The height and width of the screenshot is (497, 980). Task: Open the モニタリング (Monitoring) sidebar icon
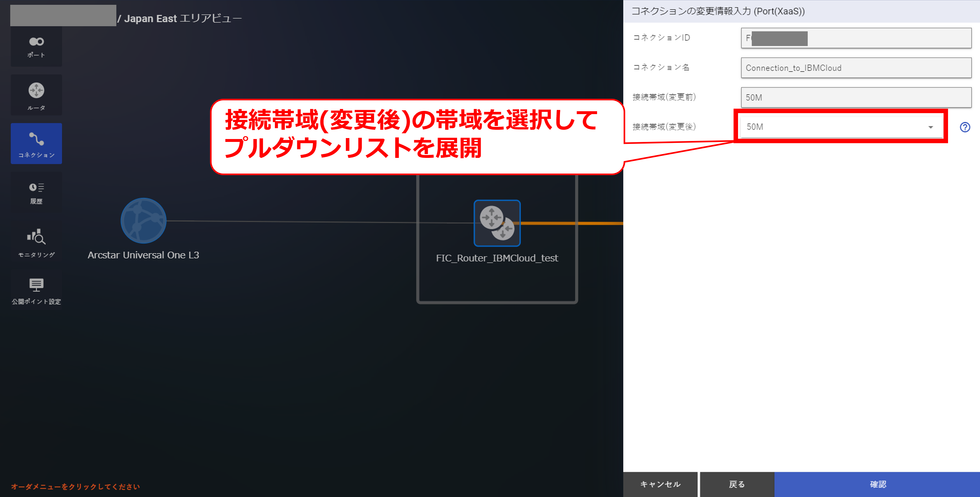pyautogui.click(x=36, y=243)
